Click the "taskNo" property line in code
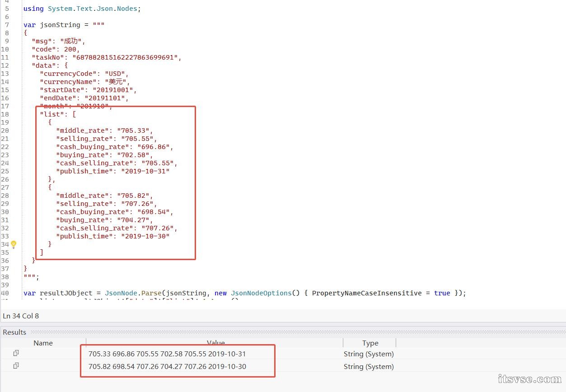 point(106,57)
